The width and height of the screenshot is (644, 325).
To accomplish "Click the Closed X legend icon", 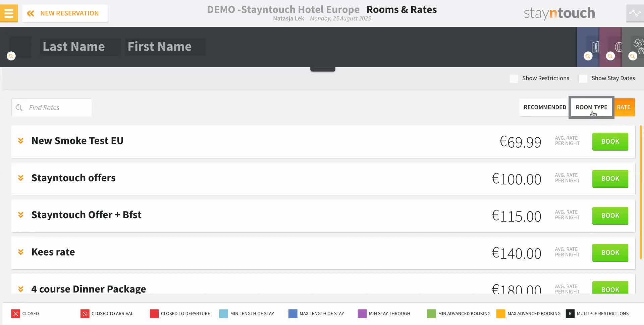I will [15, 314].
